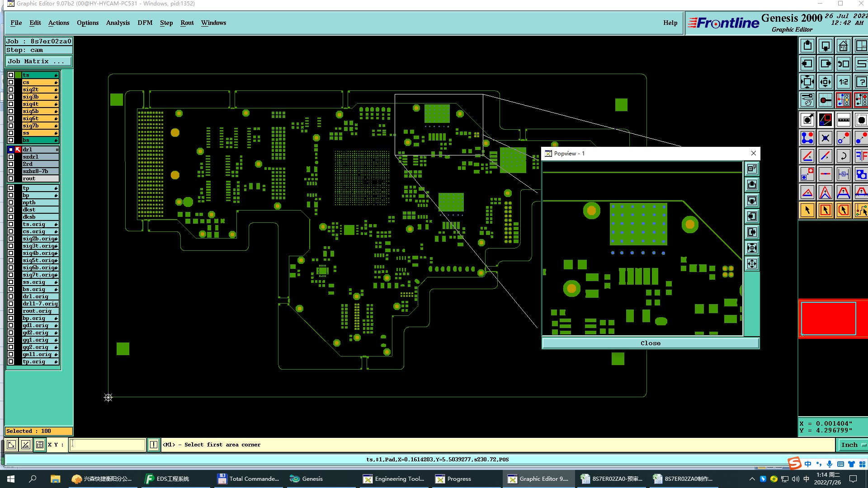Open the DFM menu
868x488 pixels.
(x=145, y=23)
